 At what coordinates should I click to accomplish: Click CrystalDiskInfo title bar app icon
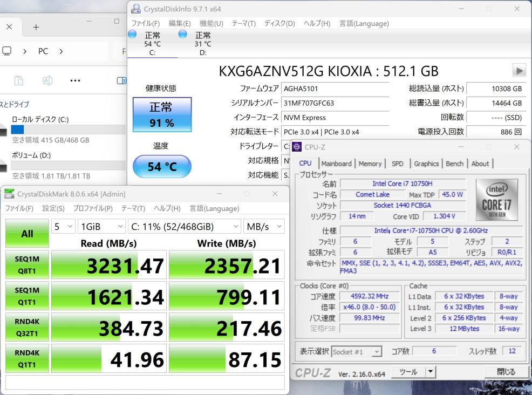click(x=136, y=9)
